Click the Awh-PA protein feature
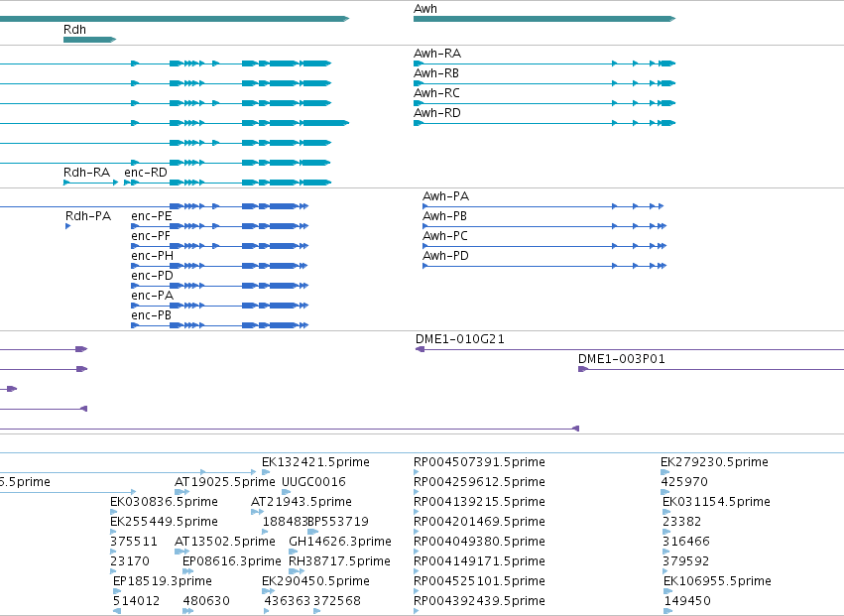Screen dimensions: 844x616 (543, 206)
